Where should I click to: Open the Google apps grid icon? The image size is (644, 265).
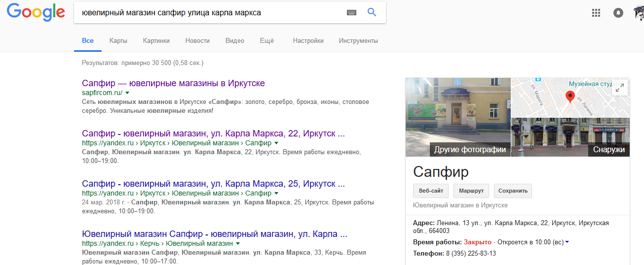pos(596,13)
